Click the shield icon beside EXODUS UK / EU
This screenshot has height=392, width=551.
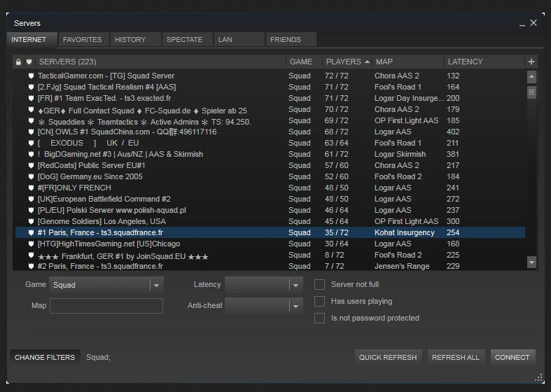pos(31,143)
